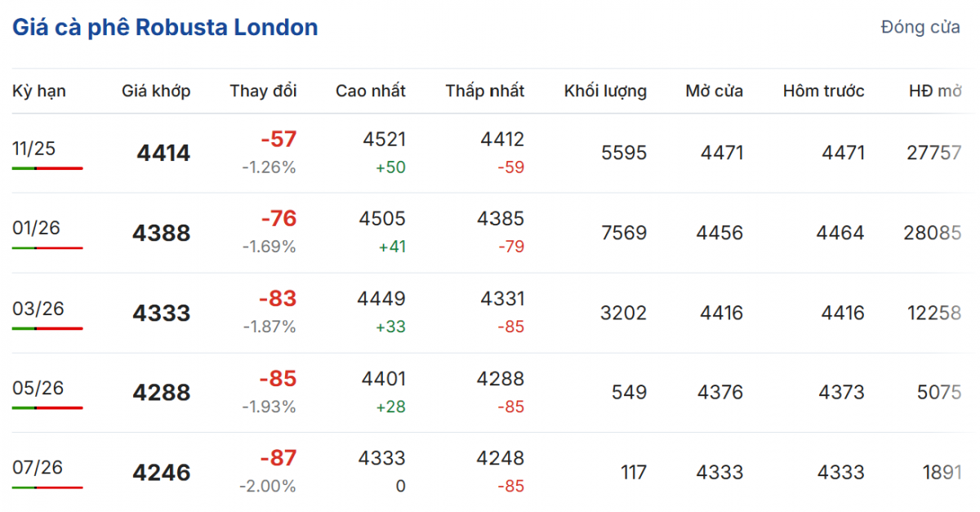
Task: Open the 07/26 contract term
Action: coord(37,467)
